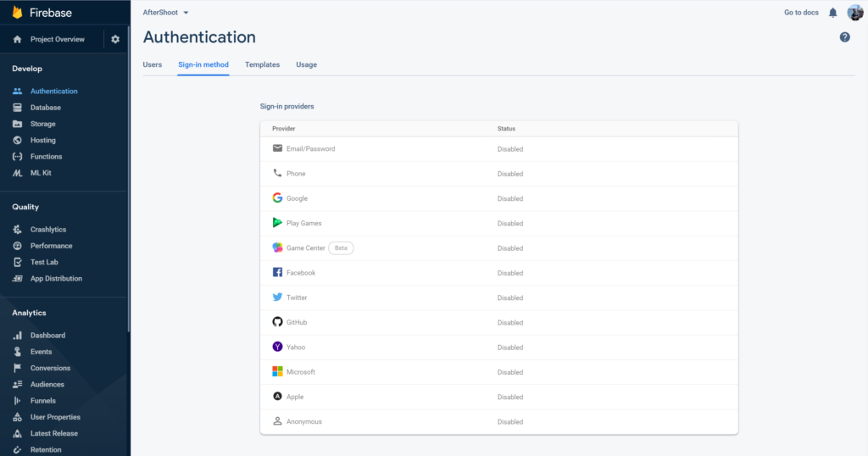Open Performance under Quality

tap(51, 246)
